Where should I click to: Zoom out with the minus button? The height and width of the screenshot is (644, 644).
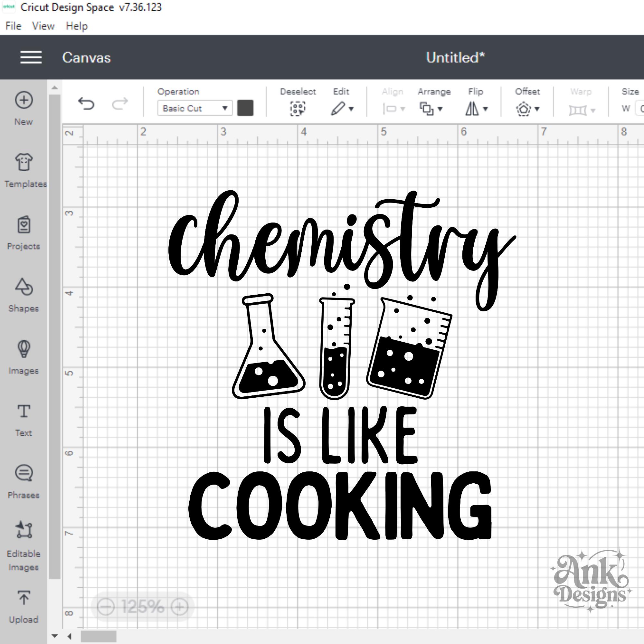(106, 606)
